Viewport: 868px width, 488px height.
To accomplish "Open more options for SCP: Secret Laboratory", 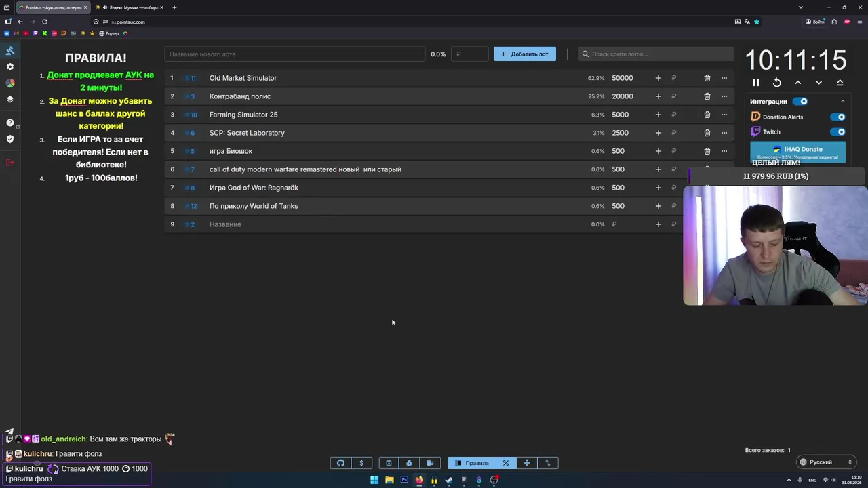I will [x=724, y=133].
